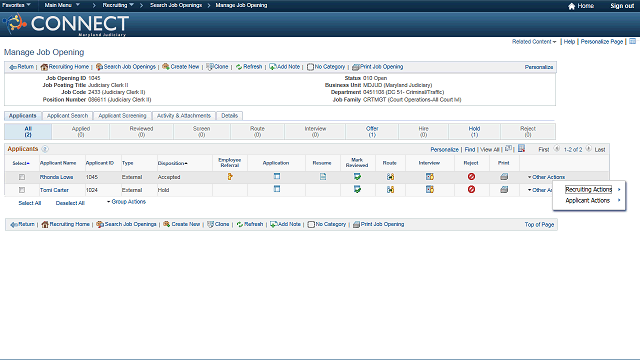
Task: Open Application icon for Tomi Carter
Action: (277, 189)
